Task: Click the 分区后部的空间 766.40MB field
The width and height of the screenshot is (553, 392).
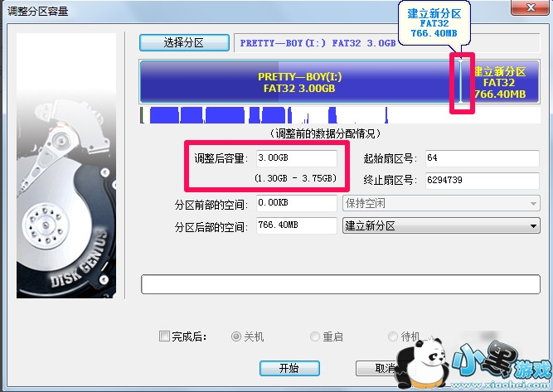Action: click(296, 225)
